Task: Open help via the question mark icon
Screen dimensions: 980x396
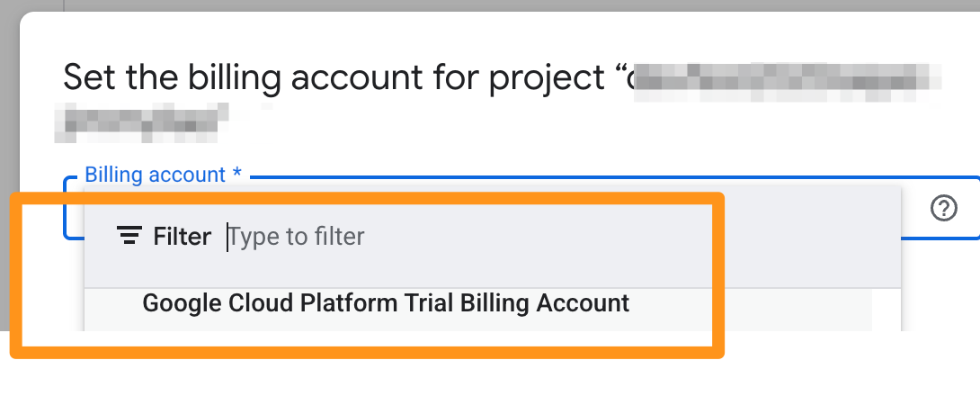Action: tap(943, 209)
